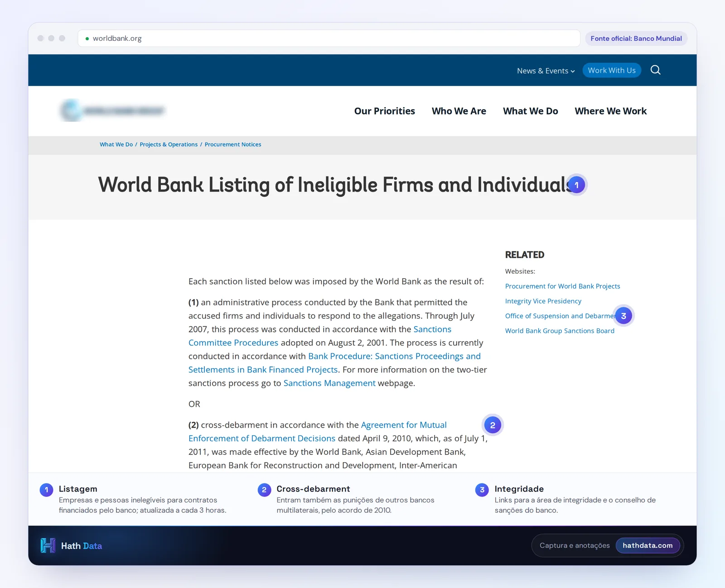Open the Our Priorities menu
725x588 pixels.
click(384, 111)
